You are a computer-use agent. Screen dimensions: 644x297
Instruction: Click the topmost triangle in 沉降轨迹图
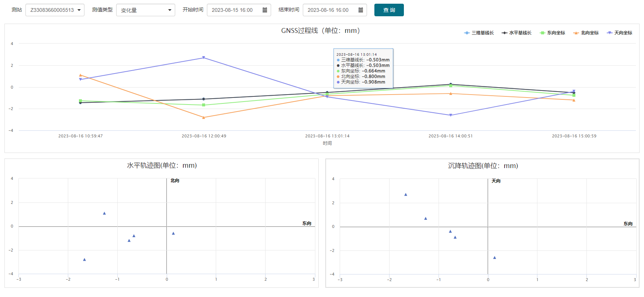pos(406,194)
